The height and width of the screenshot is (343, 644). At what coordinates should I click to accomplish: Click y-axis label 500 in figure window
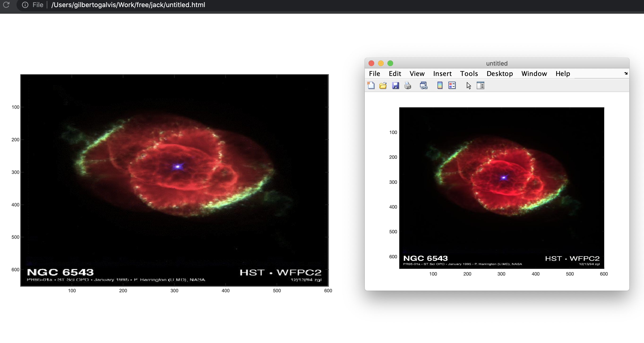click(x=393, y=232)
